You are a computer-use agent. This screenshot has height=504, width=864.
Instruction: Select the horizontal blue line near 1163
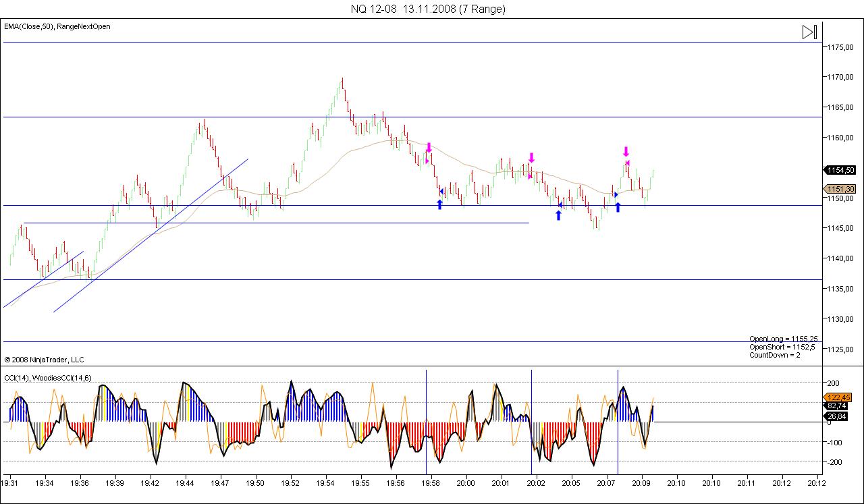(412, 117)
